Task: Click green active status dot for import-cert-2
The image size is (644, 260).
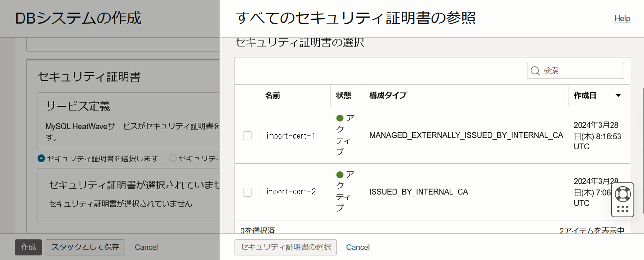Action: coord(340,175)
